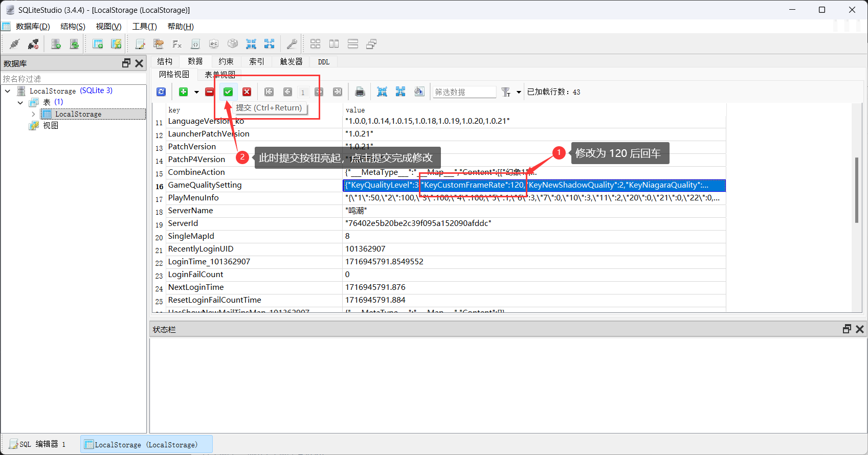Image resolution: width=868 pixels, height=455 pixels.
Task: Close the 数据库 panel
Action: pyautogui.click(x=139, y=63)
